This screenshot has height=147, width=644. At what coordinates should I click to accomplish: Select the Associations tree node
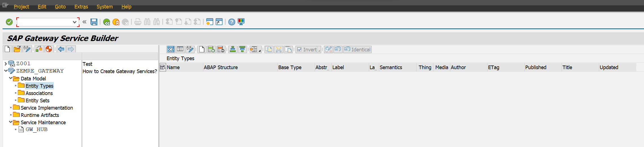(x=39, y=93)
